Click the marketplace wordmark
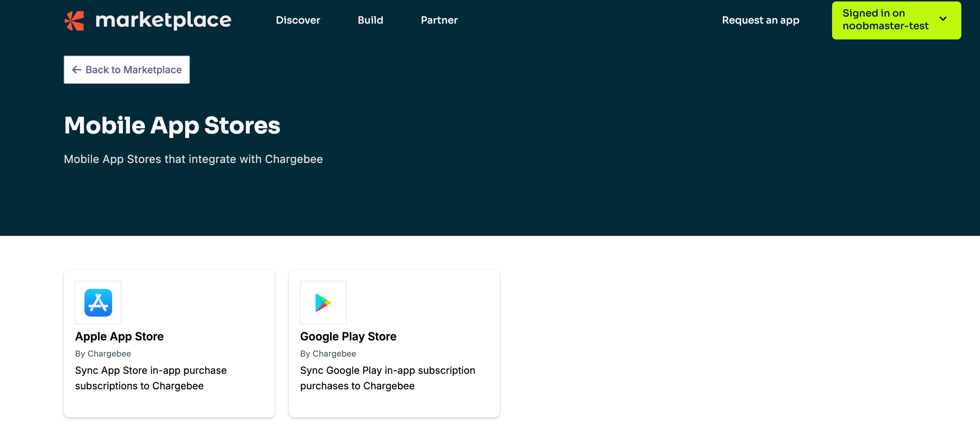Screen dimensions: 980x433 [x=163, y=20]
